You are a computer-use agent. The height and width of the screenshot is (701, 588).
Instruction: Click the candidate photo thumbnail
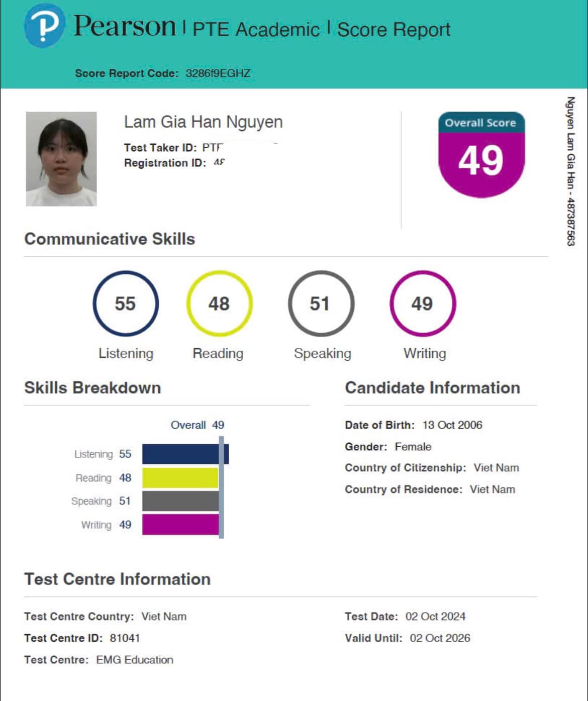pyautogui.click(x=61, y=159)
